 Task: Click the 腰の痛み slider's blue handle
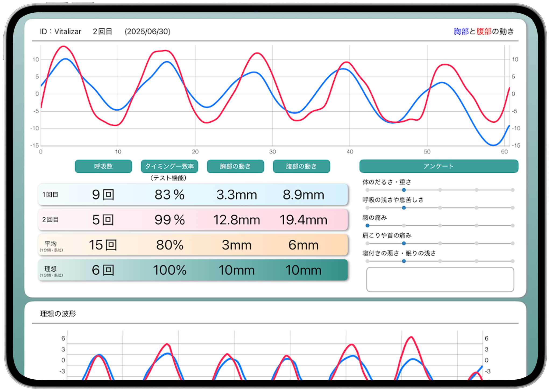pos(368,226)
